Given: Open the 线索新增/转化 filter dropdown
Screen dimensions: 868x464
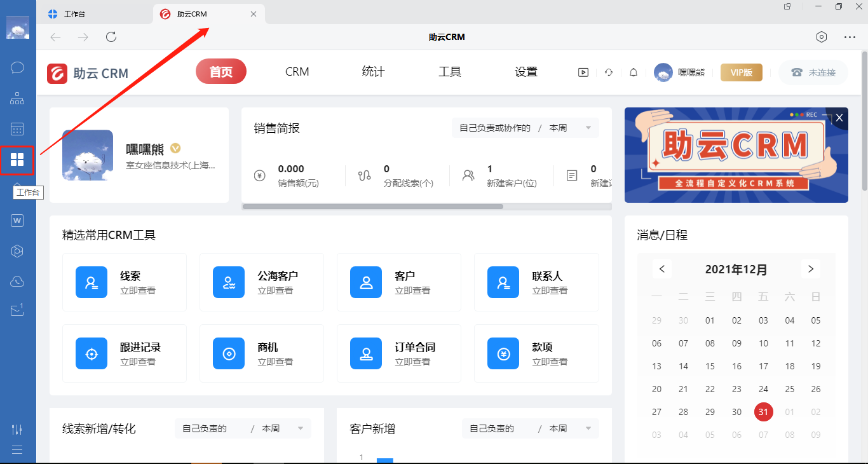Looking at the screenshot, I should click(243, 428).
